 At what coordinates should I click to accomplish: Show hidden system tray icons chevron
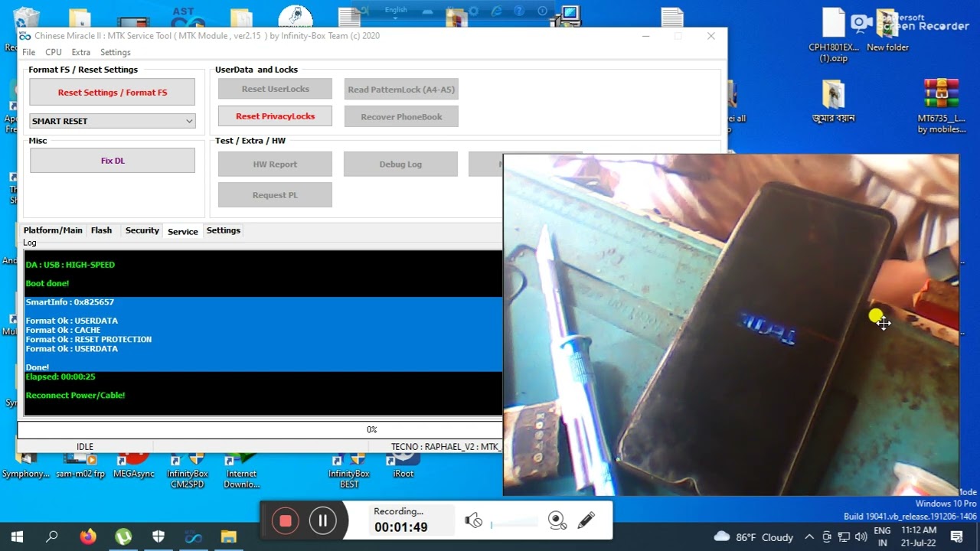coord(808,536)
